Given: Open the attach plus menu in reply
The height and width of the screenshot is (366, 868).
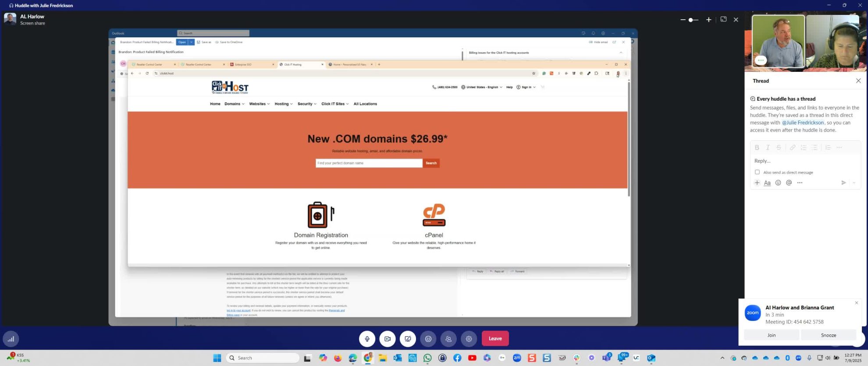Looking at the screenshot, I should click(757, 183).
